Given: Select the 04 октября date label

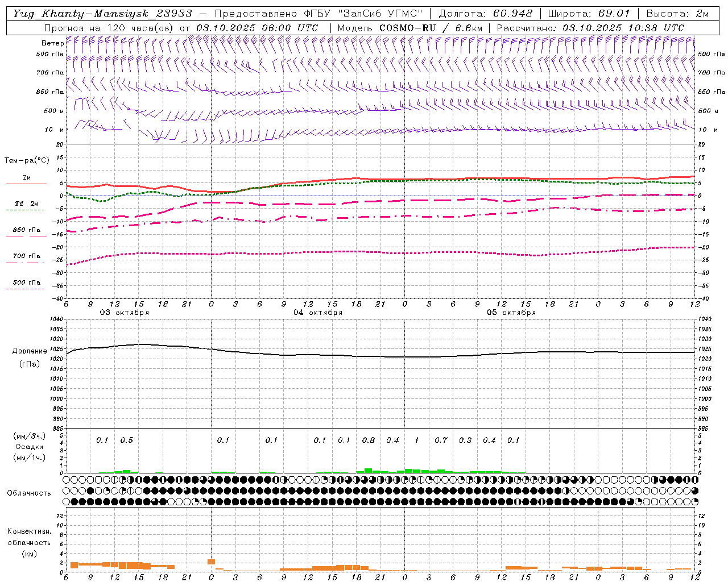Looking at the screenshot, I should coord(318,313).
